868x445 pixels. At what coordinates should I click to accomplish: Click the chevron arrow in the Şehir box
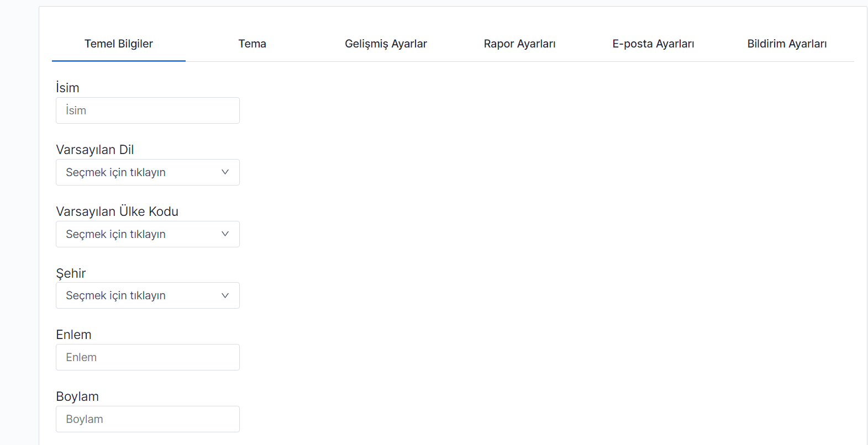(x=225, y=295)
